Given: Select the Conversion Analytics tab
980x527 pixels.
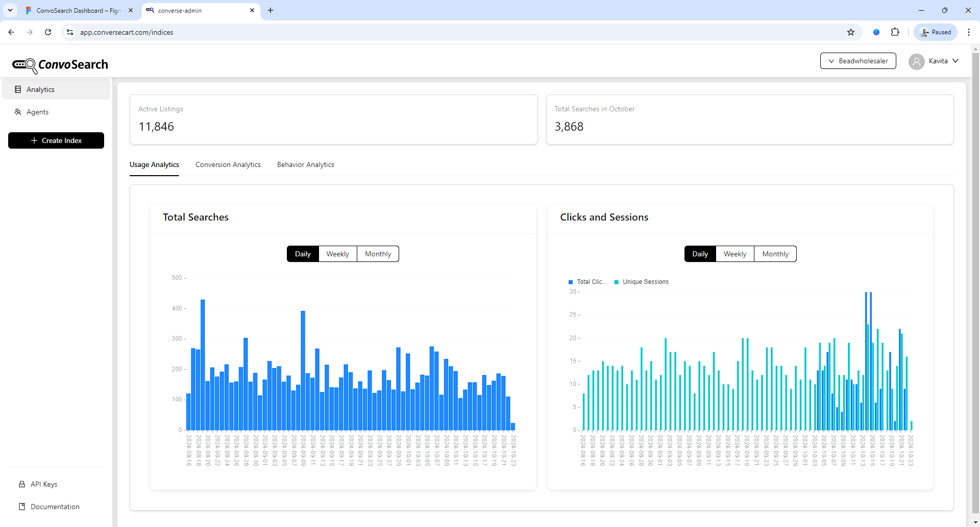Looking at the screenshot, I should tap(228, 164).
